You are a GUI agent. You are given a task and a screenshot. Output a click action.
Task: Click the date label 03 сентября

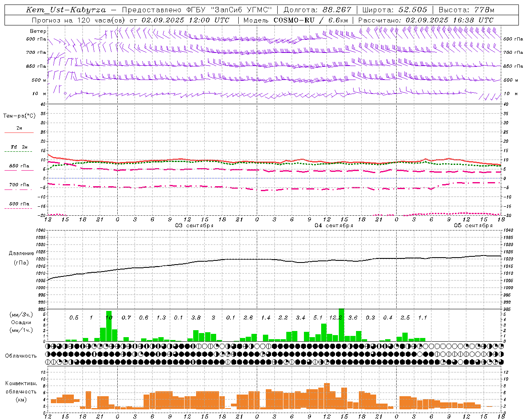click(194, 226)
